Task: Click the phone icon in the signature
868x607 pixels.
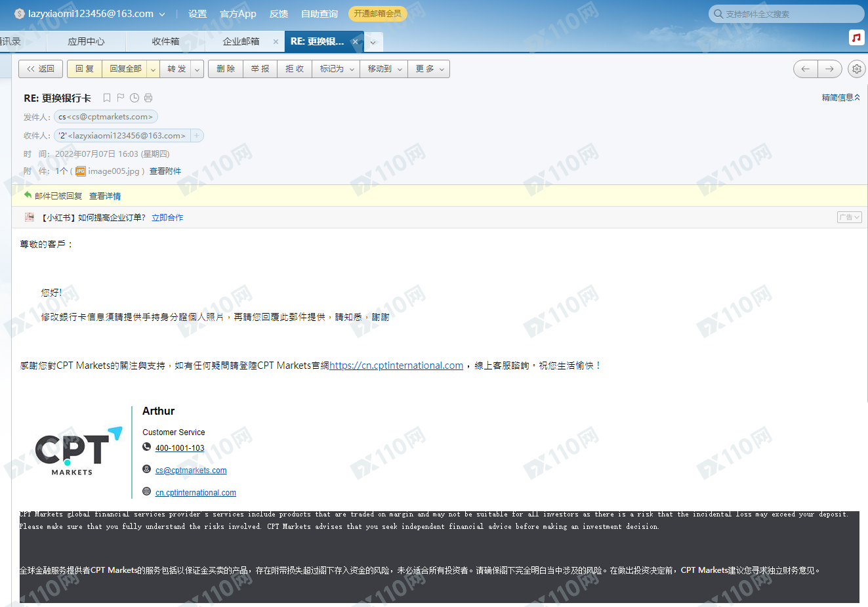Action: 147,447
